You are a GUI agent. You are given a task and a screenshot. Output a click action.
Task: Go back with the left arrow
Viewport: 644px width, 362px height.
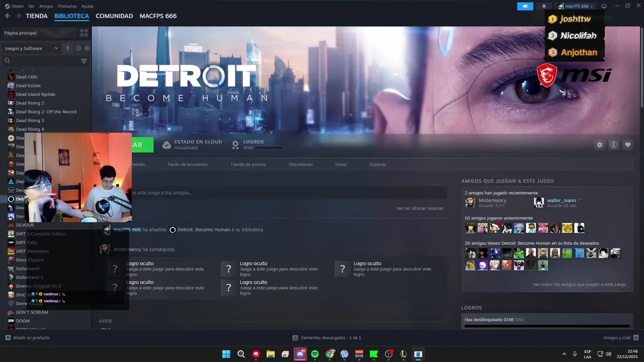point(8,16)
